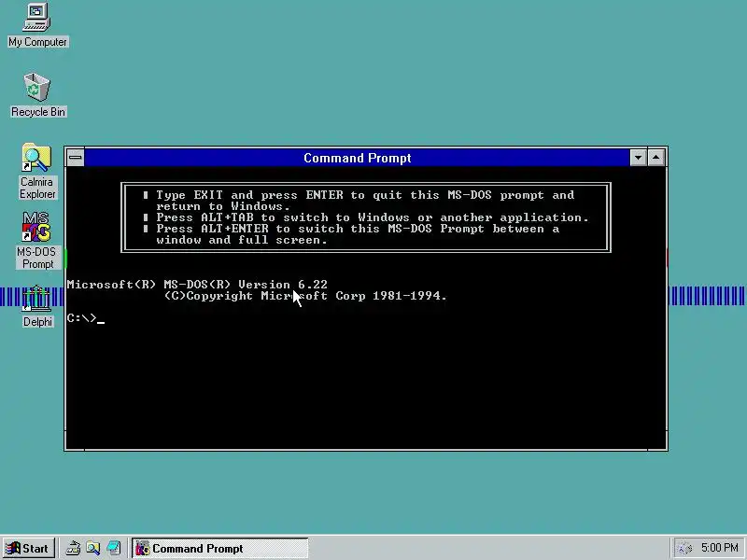Click the 'Copyright Microsoft Corp 1981-1994' line
This screenshot has width=747, height=560.
[305, 296]
